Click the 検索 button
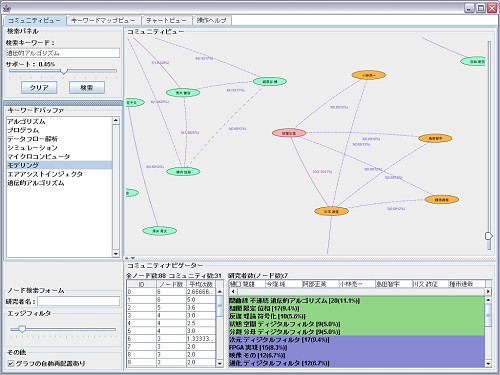Viewport: 500px width, 375px height. pos(87,88)
